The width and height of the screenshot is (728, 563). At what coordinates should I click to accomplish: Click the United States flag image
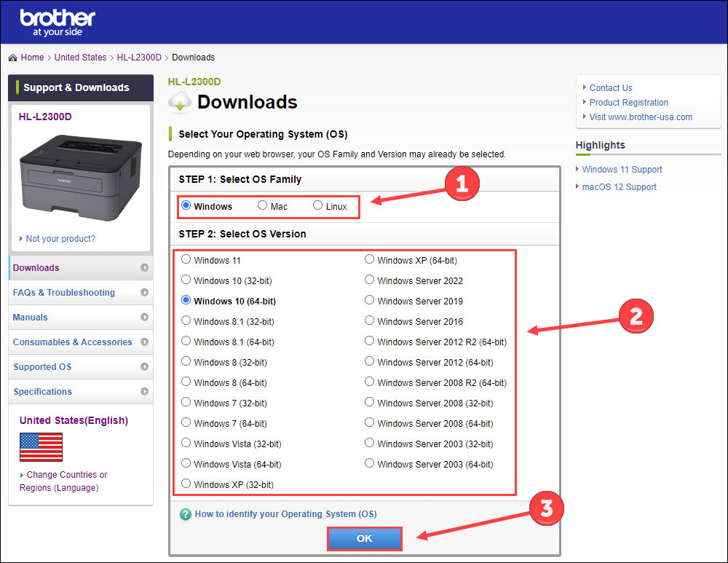coord(41,447)
